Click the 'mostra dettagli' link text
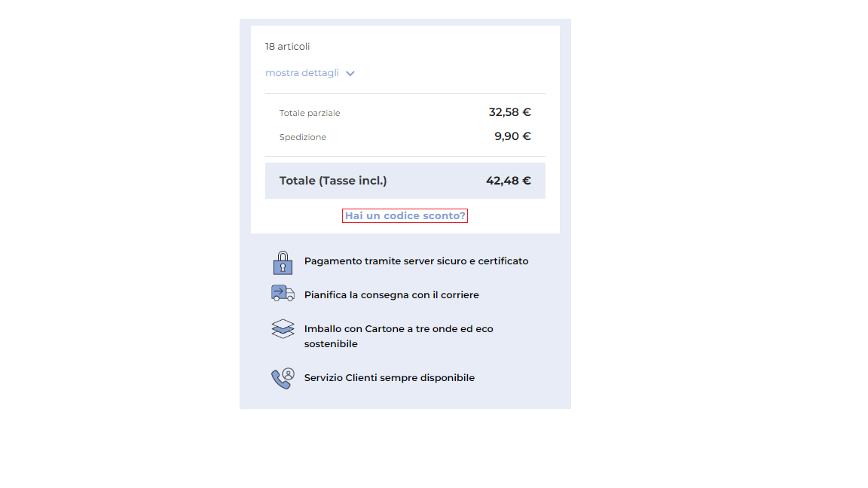The image size is (868, 488). pyautogui.click(x=303, y=73)
